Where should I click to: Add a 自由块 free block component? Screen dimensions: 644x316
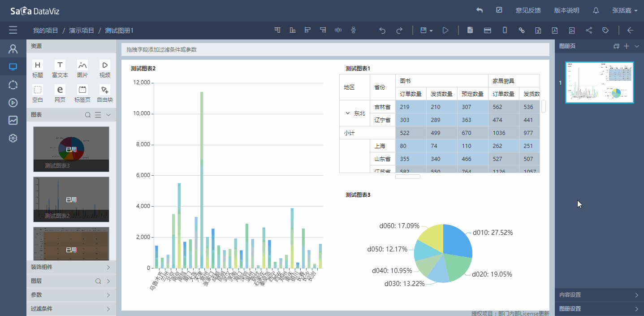click(105, 94)
